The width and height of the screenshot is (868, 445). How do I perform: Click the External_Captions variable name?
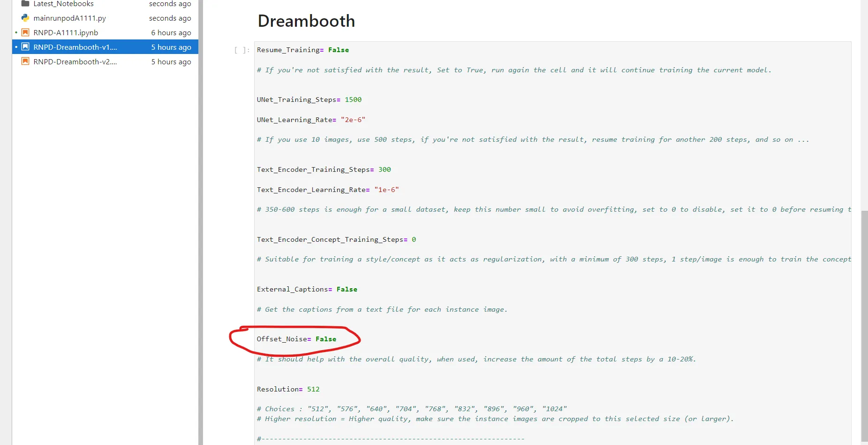(293, 290)
